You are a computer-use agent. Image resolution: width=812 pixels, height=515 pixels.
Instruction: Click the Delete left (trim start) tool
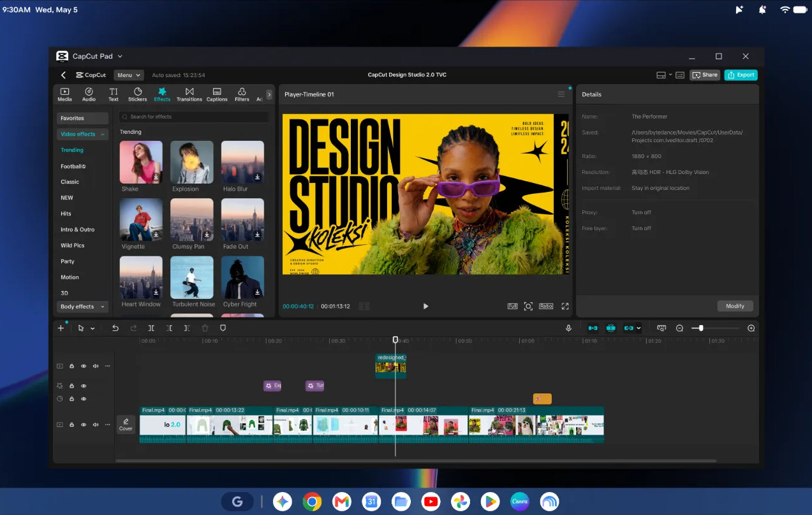tap(169, 328)
